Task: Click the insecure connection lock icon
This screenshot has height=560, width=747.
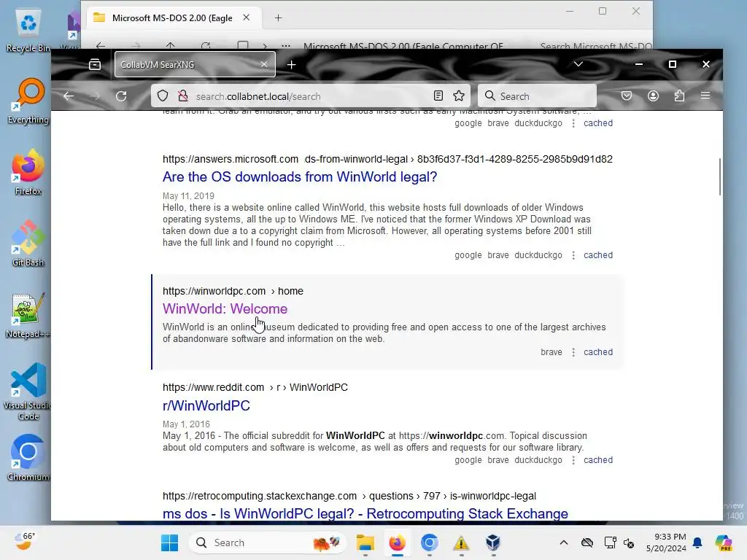Action: click(x=183, y=96)
